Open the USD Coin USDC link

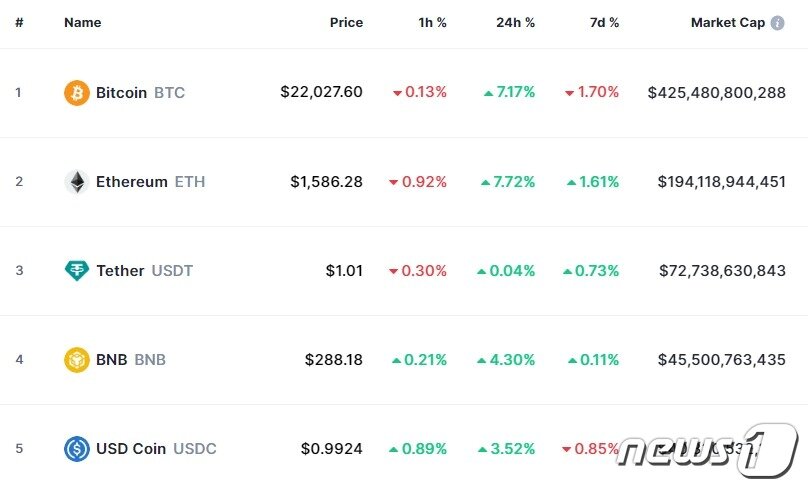(156, 449)
